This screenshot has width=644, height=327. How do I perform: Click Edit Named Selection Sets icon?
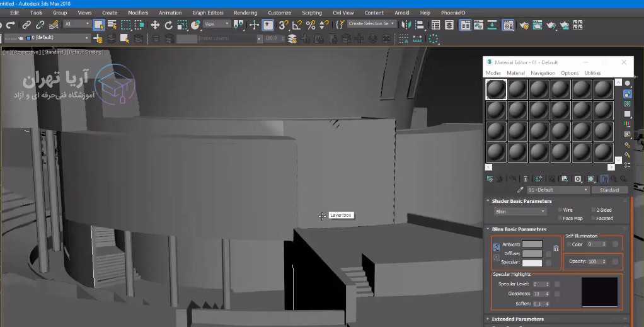click(340, 25)
